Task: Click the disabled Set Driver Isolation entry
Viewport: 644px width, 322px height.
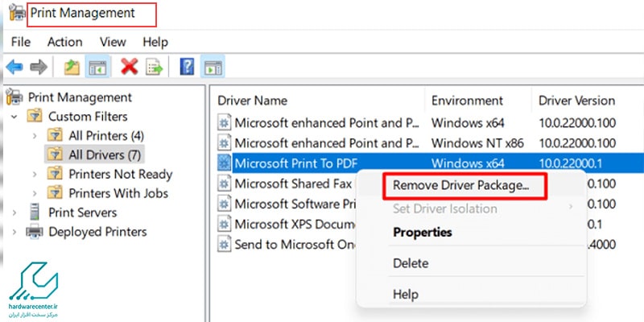Action: (445, 208)
